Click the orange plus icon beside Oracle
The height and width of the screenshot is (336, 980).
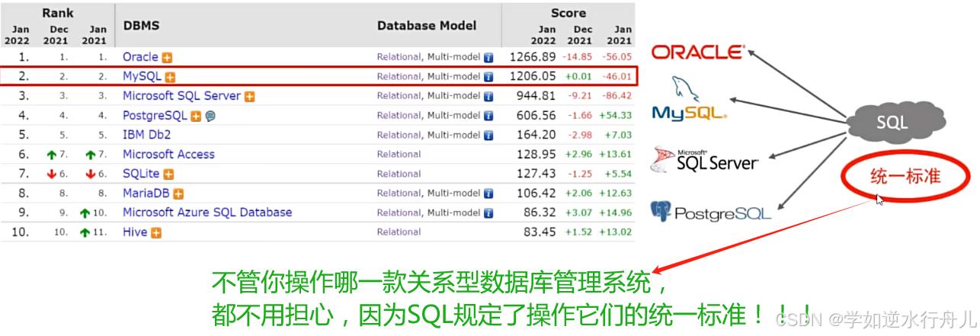[167, 57]
